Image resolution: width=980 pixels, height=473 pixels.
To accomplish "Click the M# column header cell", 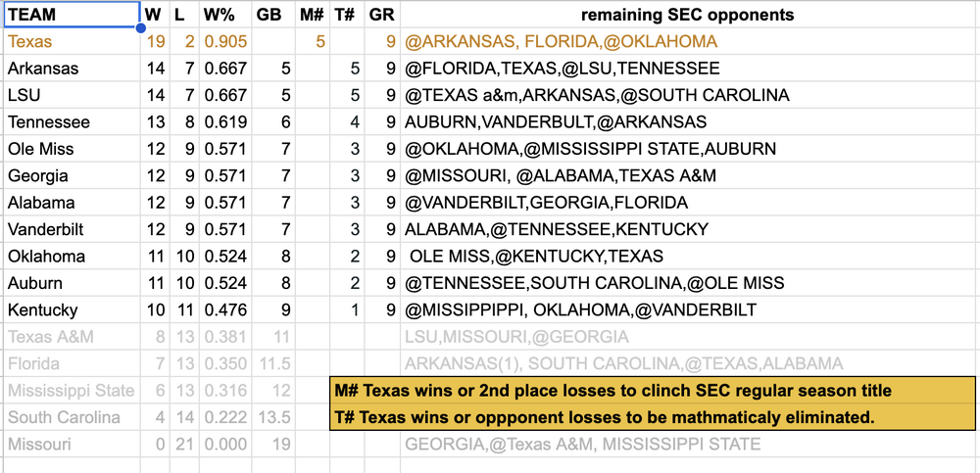I will pyautogui.click(x=312, y=15).
